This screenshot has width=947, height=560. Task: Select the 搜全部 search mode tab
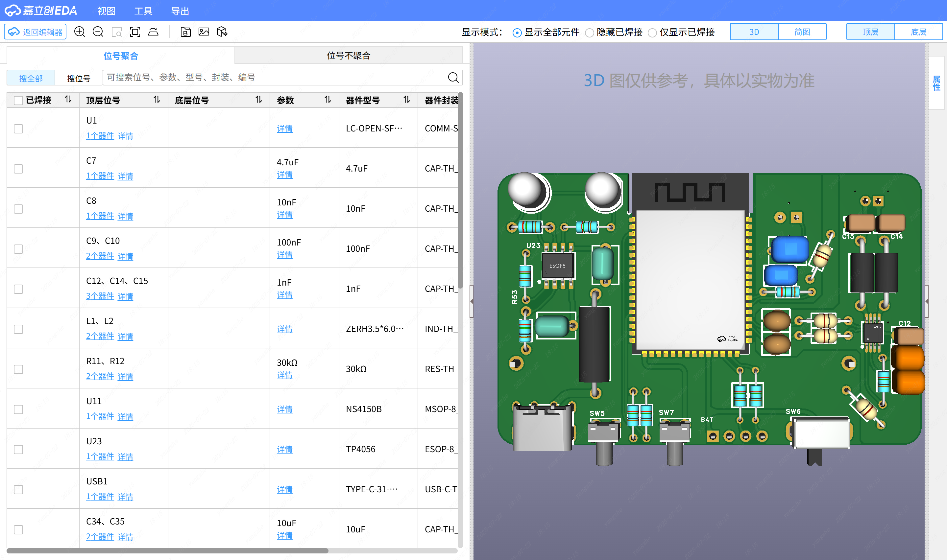[31, 78]
